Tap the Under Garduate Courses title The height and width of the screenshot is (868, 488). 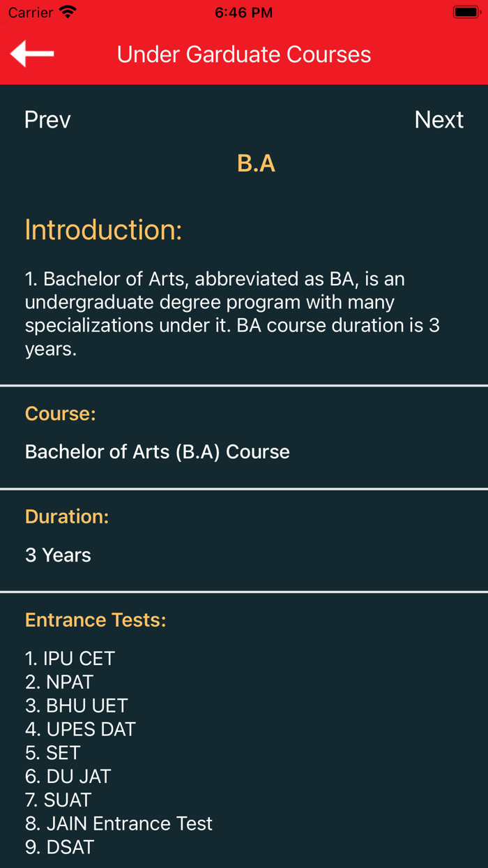pyautogui.click(x=243, y=54)
